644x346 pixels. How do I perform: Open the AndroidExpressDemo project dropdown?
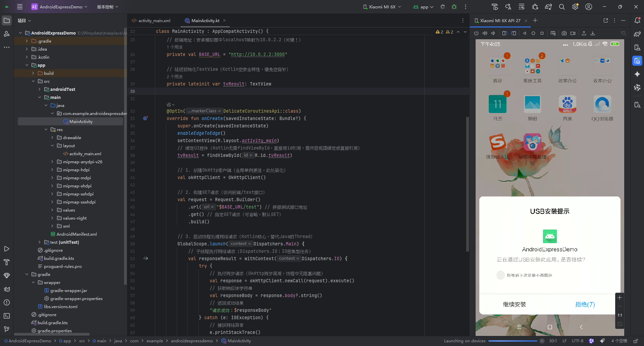pyautogui.click(x=59, y=7)
